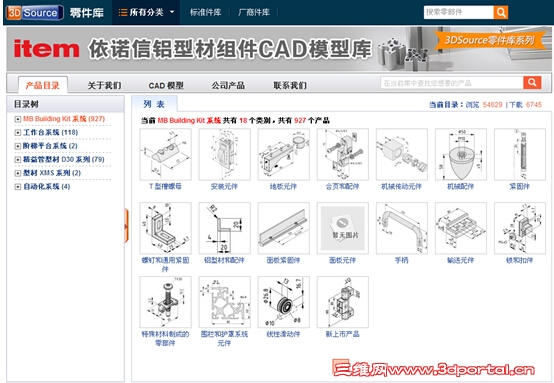The height and width of the screenshot is (383, 554).
Task: Open the 锁和扣件 thumbnail
Action: 520,228
